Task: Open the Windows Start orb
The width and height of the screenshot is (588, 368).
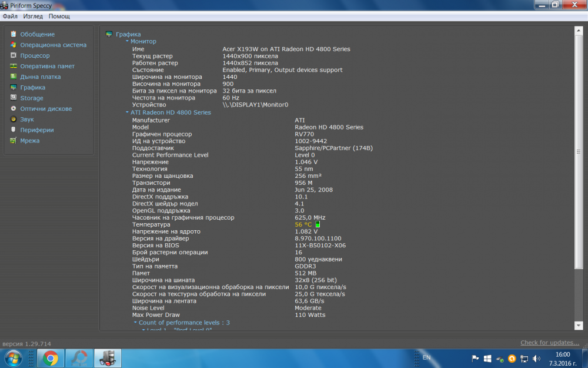Action: [x=14, y=359]
